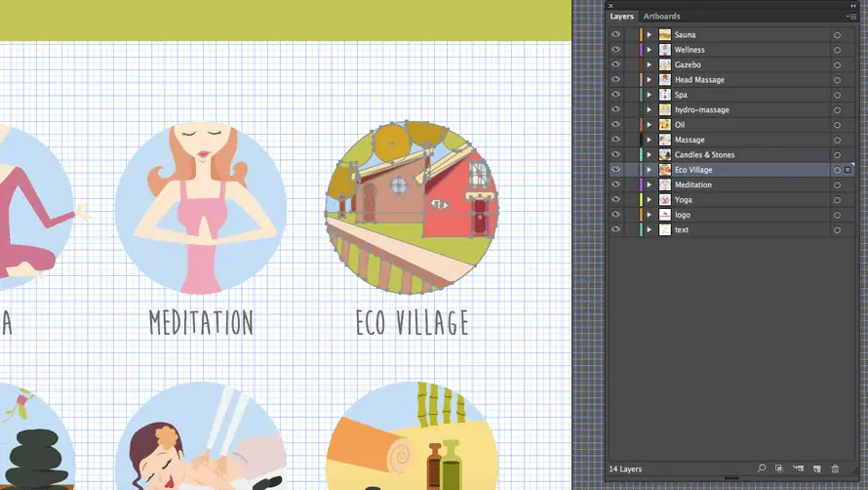Click the bamboo and towel illustration on canvas
The image size is (868, 490).
tap(413, 435)
